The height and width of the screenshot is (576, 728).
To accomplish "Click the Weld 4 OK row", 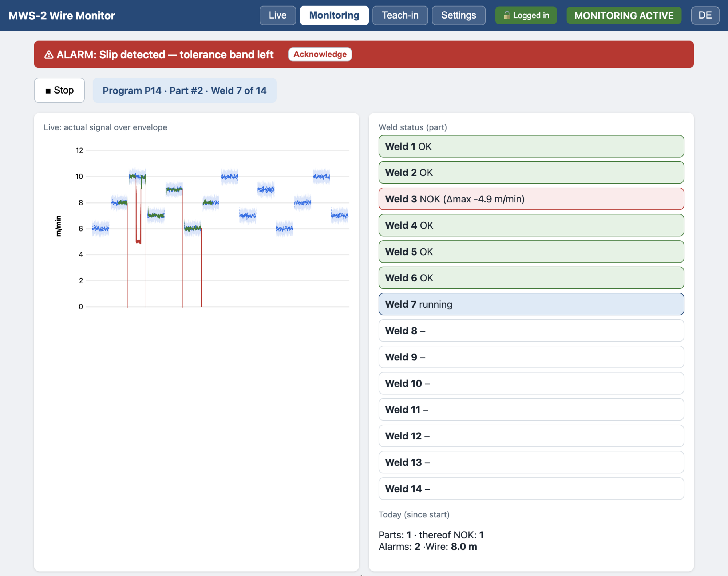I will click(x=531, y=225).
